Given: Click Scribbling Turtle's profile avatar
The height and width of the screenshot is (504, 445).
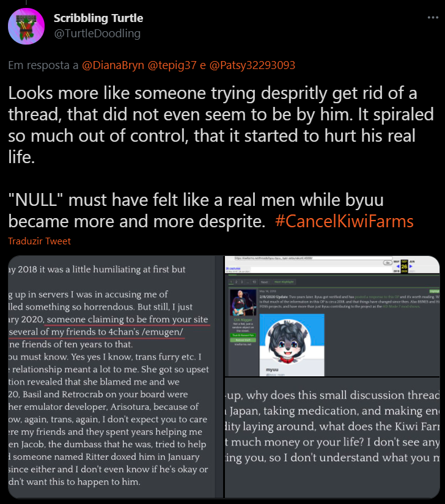Looking at the screenshot, I should click(26, 26).
